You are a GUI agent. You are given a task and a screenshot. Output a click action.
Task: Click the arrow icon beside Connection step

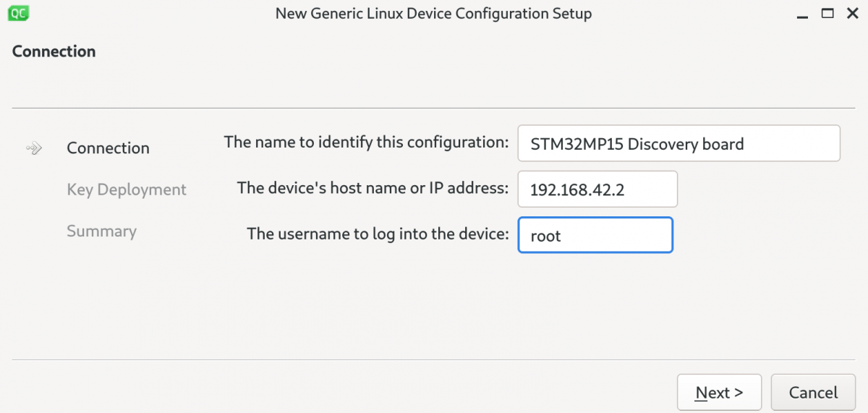(34, 148)
